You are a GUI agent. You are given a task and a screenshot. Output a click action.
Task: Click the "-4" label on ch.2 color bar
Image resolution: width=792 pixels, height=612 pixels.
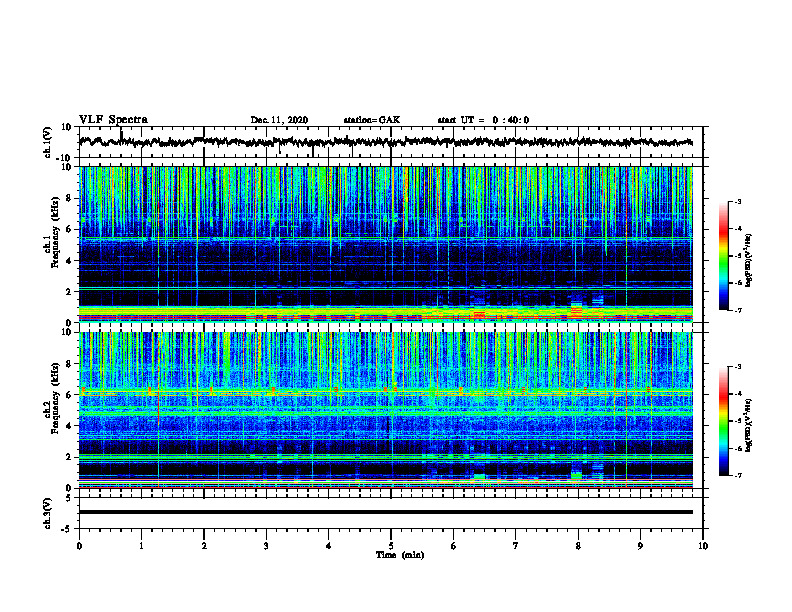point(737,394)
